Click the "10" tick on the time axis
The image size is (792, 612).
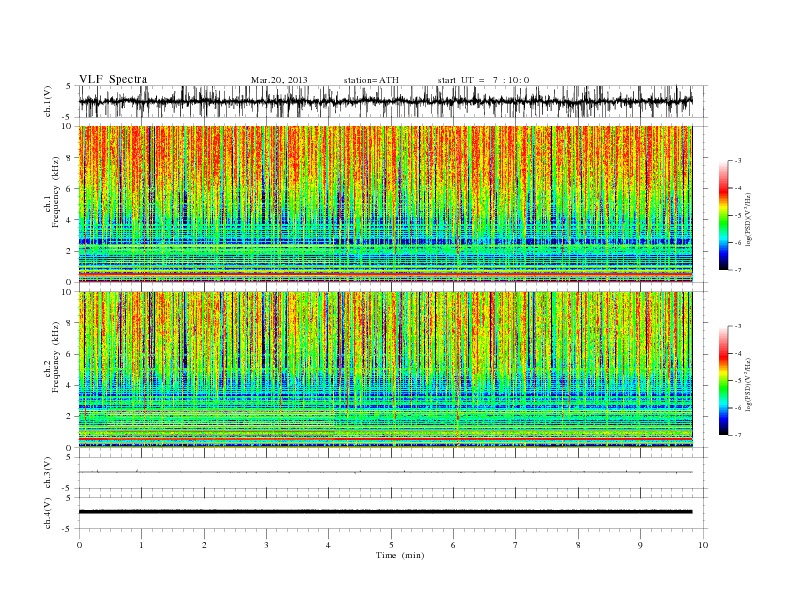[703, 545]
